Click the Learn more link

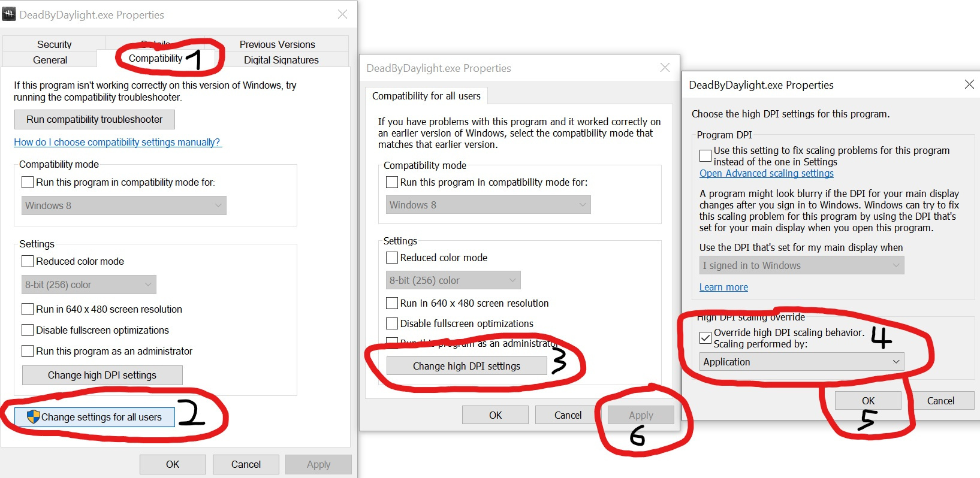[x=723, y=287]
